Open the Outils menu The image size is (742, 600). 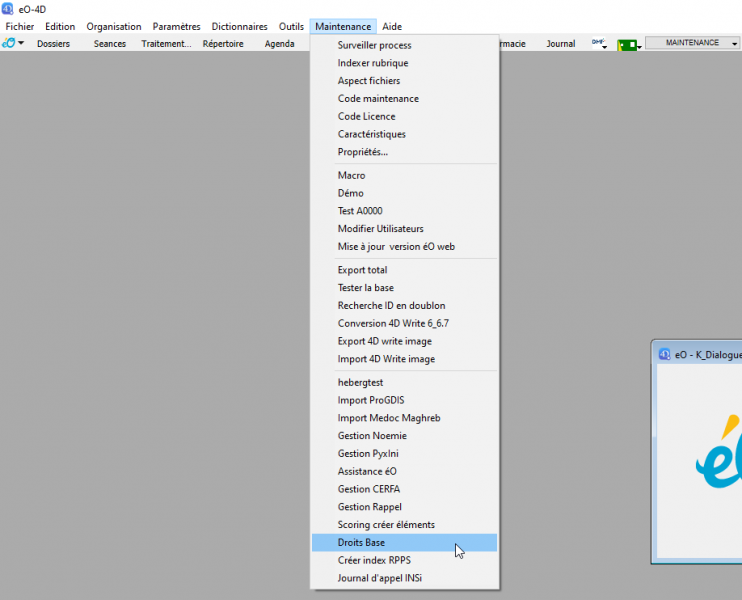tap(291, 26)
